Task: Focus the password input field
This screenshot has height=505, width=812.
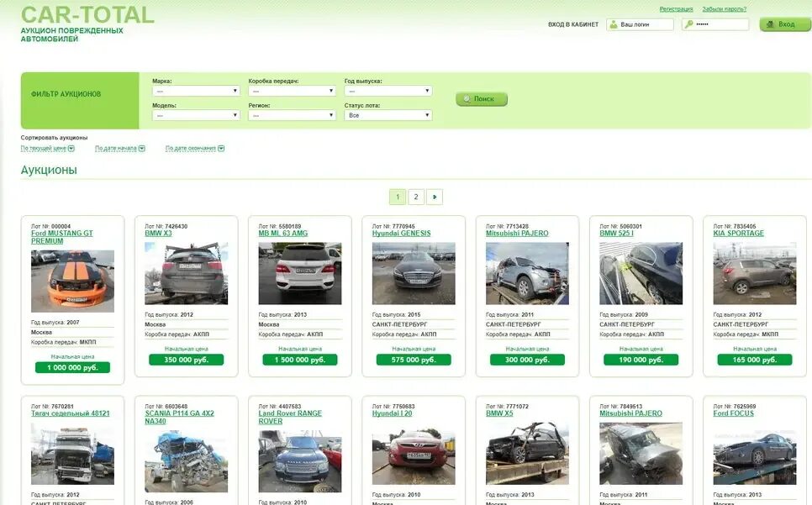Action: coord(715,24)
